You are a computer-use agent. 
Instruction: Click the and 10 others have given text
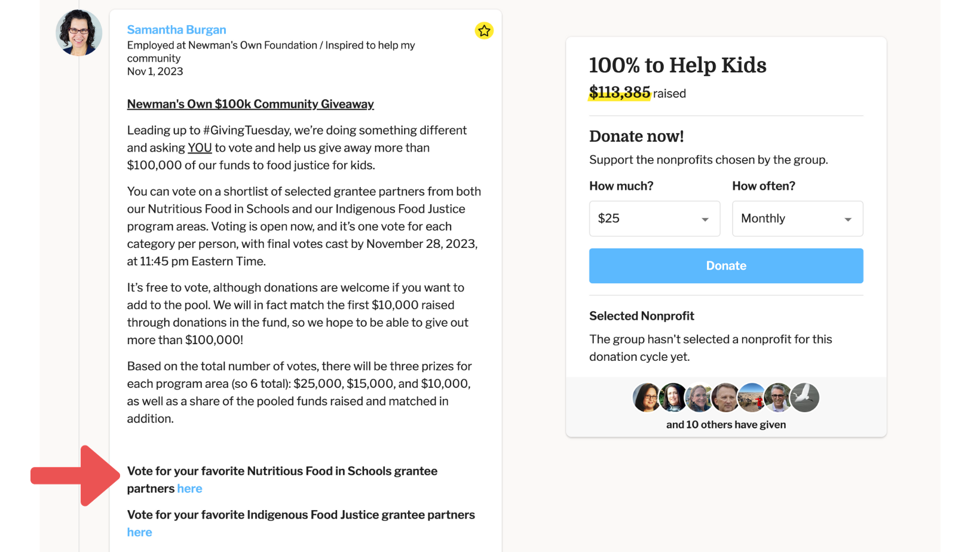(726, 425)
